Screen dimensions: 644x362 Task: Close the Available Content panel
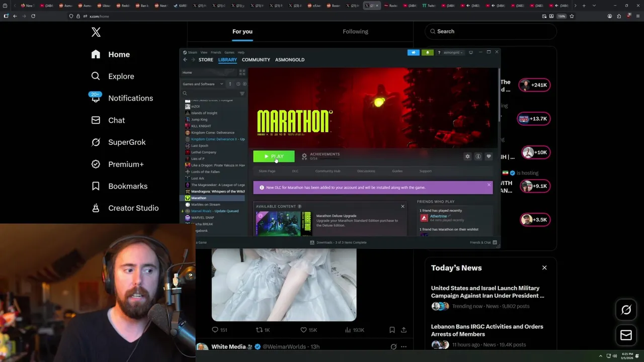click(x=403, y=207)
